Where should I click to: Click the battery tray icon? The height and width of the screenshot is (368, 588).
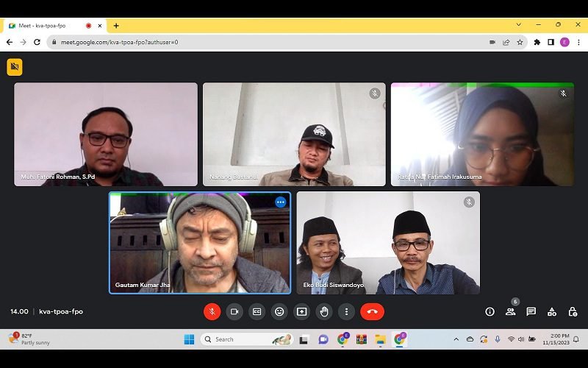[x=531, y=339]
